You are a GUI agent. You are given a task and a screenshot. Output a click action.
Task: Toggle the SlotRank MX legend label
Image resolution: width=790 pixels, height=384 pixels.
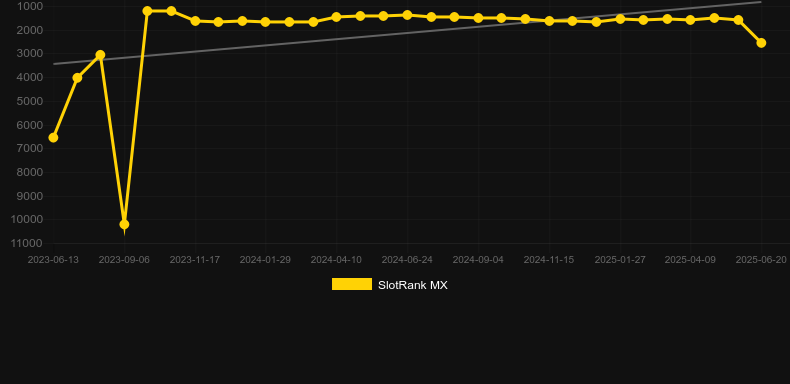[x=413, y=285]
